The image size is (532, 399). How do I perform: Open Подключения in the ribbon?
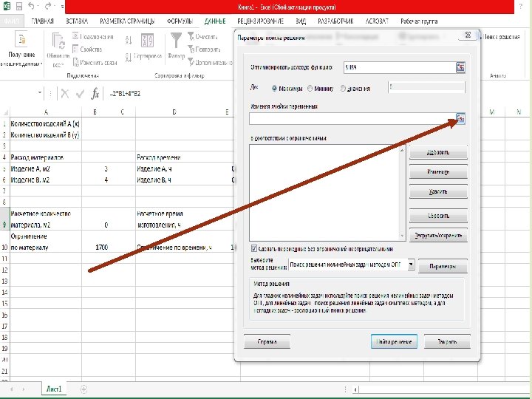click(x=93, y=37)
